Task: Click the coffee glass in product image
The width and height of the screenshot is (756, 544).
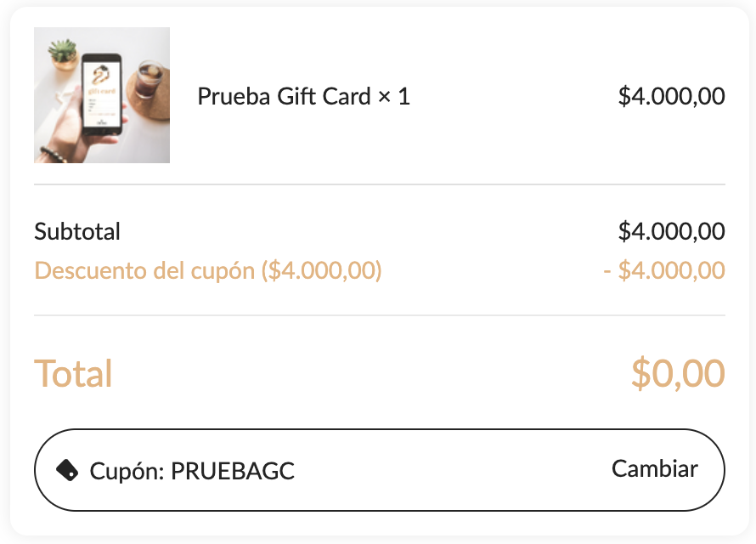Action: pos(148,80)
